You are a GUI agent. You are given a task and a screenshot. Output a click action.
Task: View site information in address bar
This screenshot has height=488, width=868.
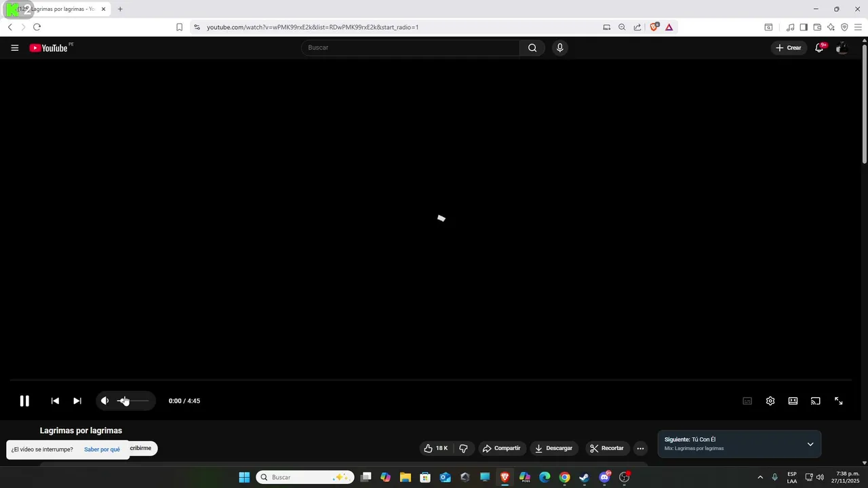(197, 27)
